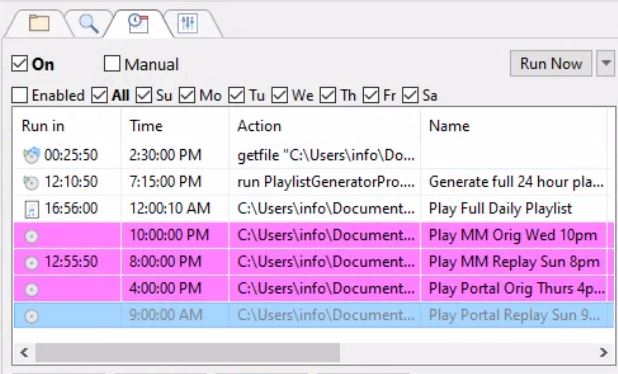This screenshot has width=618, height=374.
Task: Select Play Portal Replay Sun event
Action: coord(514,315)
